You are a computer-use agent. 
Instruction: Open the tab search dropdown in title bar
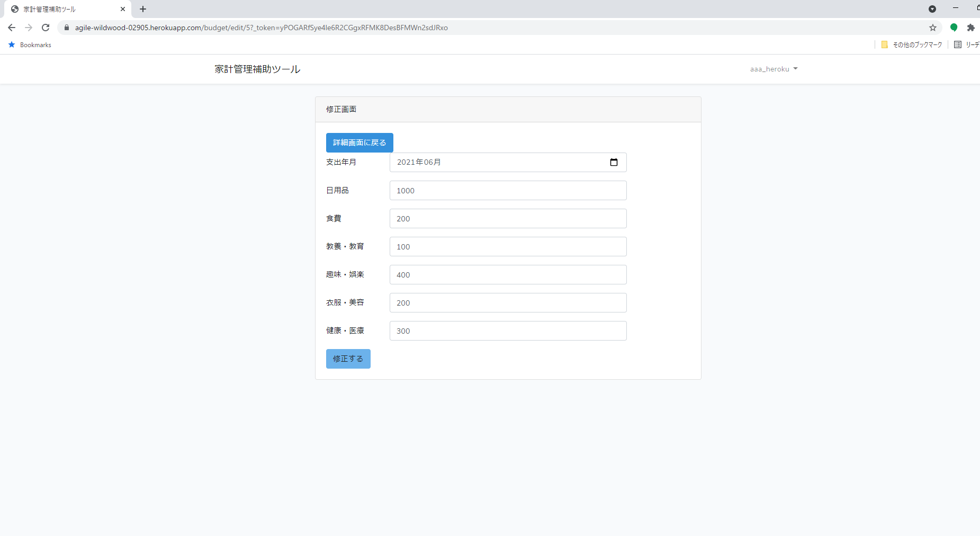(932, 9)
